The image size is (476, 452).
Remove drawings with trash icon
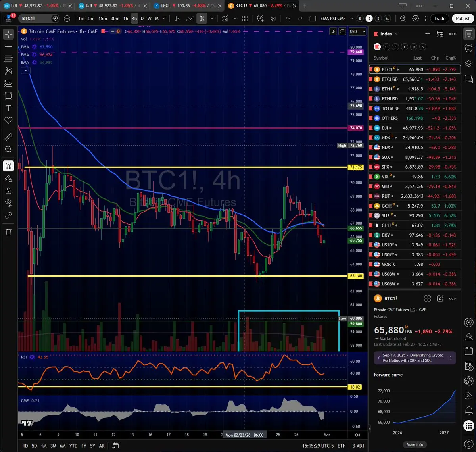coord(8,232)
